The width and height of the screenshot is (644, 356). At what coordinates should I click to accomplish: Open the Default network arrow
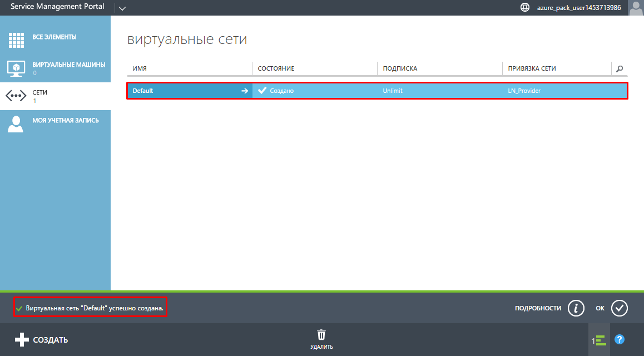pos(244,91)
